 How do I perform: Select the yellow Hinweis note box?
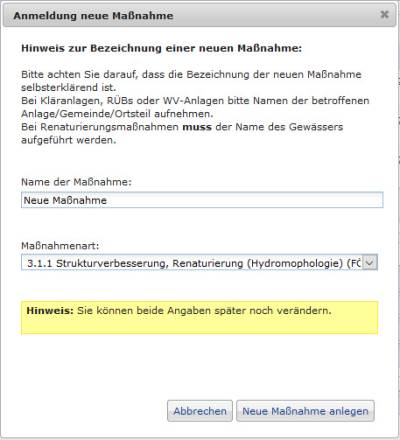point(199,318)
